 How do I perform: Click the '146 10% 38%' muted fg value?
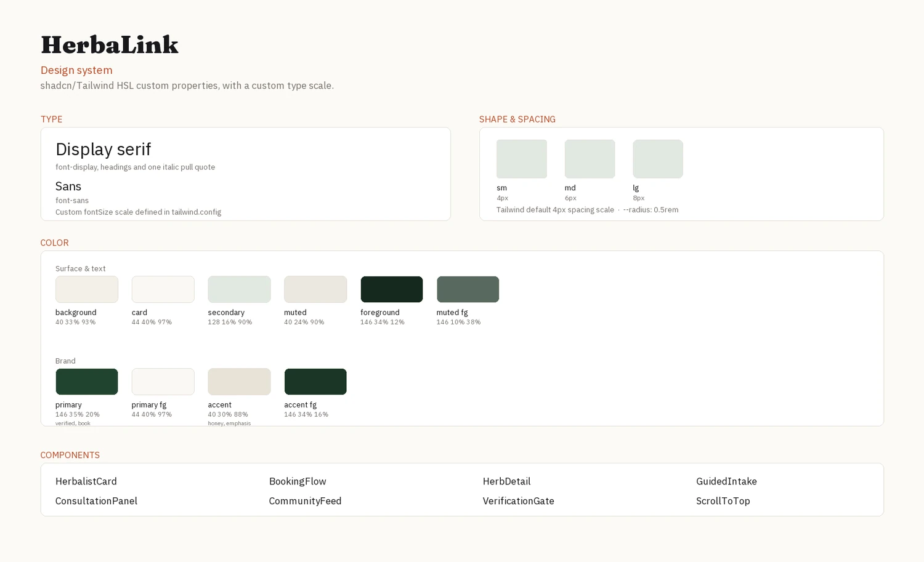click(x=459, y=323)
